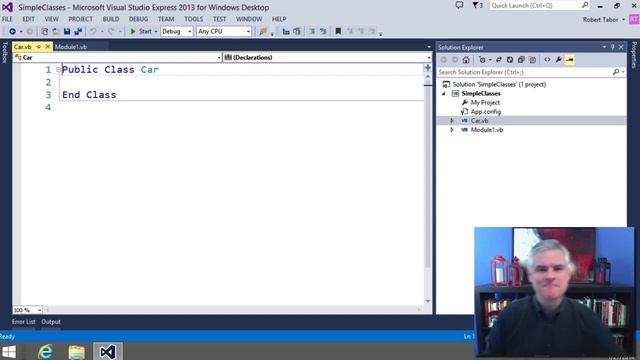The width and height of the screenshot is (640, 360).
Task: Click the Comment Out Lines icon
Action: (312, 31)
